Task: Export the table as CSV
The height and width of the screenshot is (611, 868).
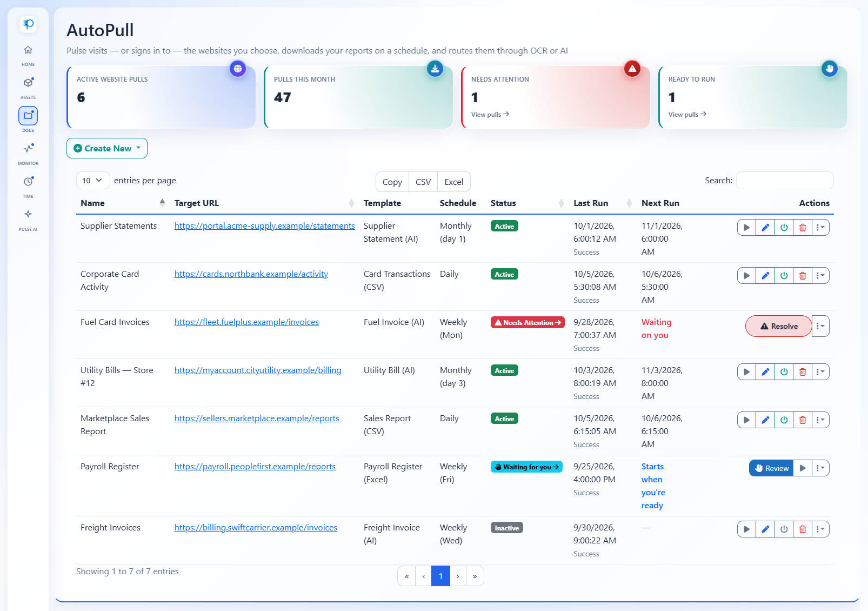Action: coord(423,182)
